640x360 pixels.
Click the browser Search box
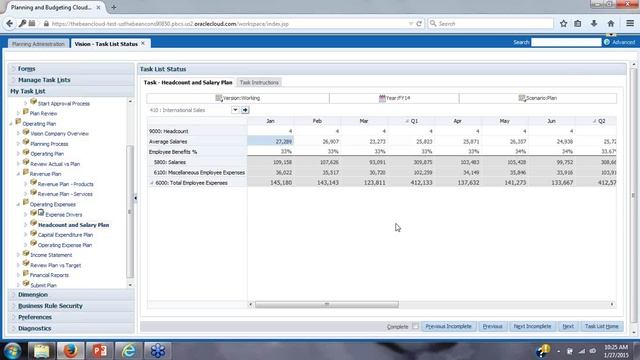(490, 24)
